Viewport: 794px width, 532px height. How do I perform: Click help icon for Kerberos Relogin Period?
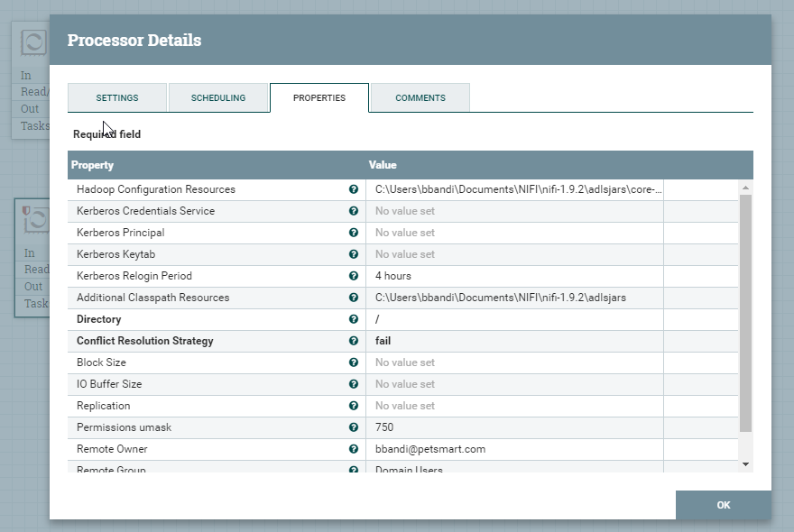[x=354, y=276]
